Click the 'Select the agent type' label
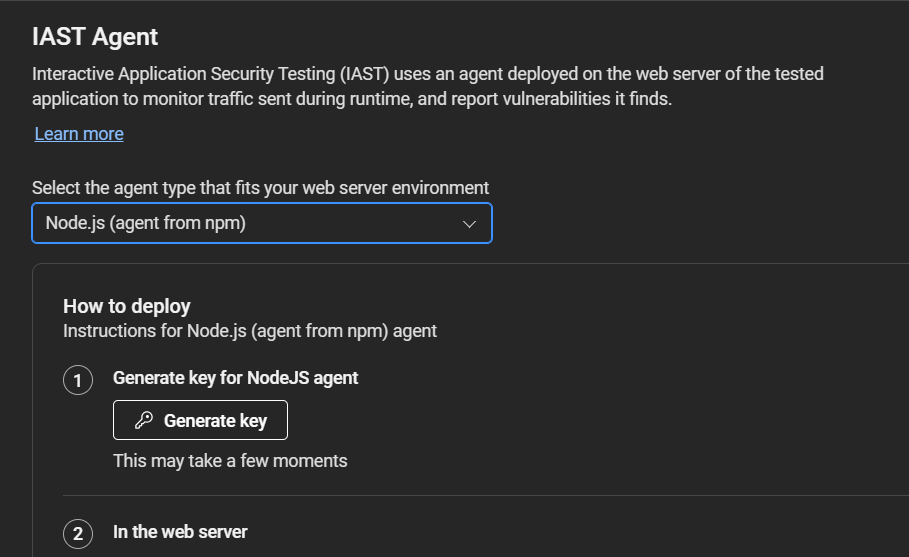 [x=260, y=187]
